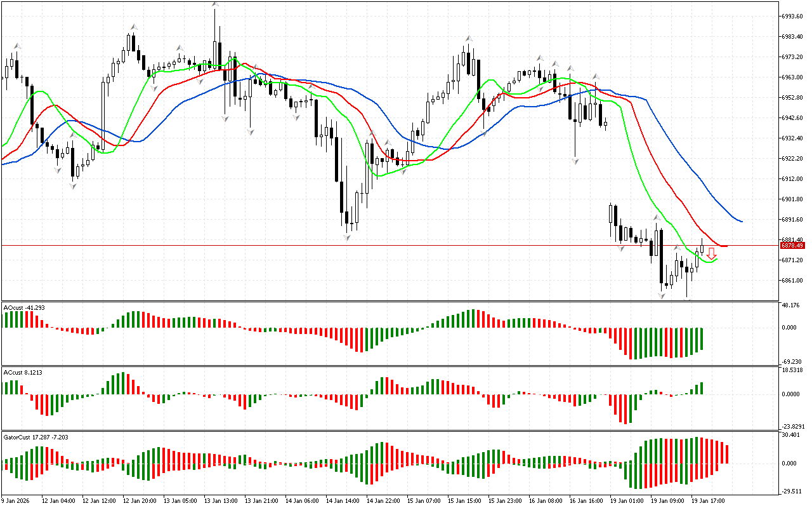The height and width of the screenshot is (508, 812).
Task: Select the fractal arrow above the highest candle wick
Action: (216, 4)
